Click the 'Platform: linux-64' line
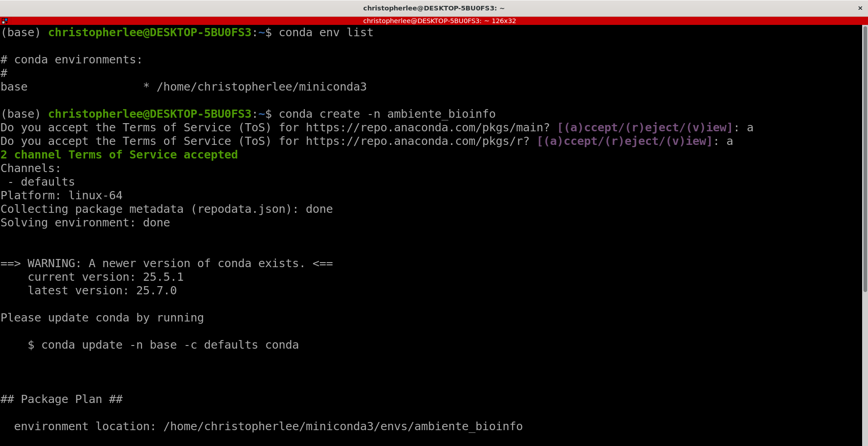Viewport: 868px width, 446px height. [x=62, y=196]
